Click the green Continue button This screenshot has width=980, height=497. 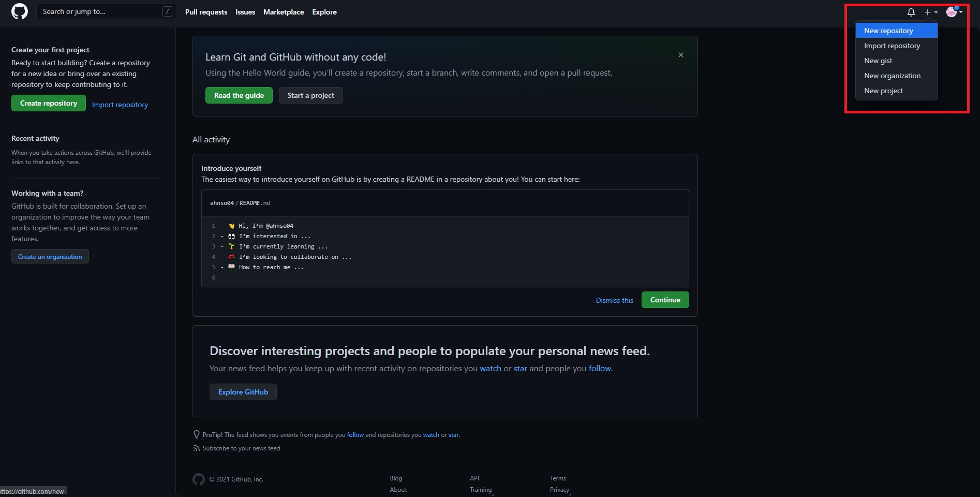(665, 300)
